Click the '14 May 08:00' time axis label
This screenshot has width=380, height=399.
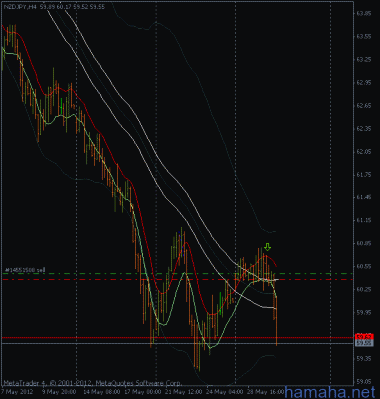click(x=101, y=392)
